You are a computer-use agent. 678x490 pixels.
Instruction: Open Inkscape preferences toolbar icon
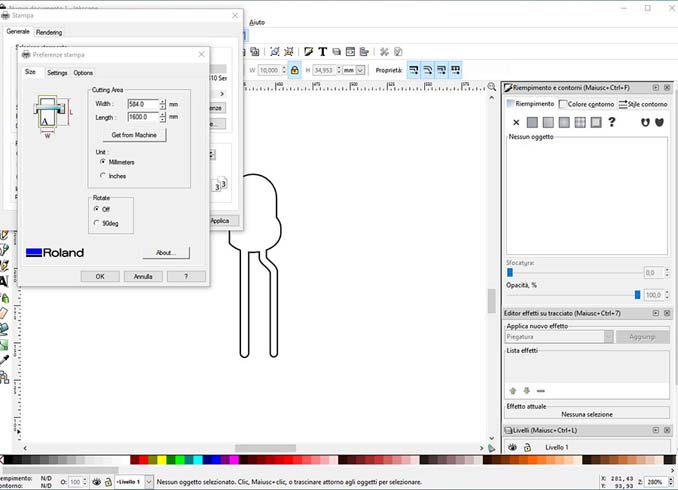384,52
